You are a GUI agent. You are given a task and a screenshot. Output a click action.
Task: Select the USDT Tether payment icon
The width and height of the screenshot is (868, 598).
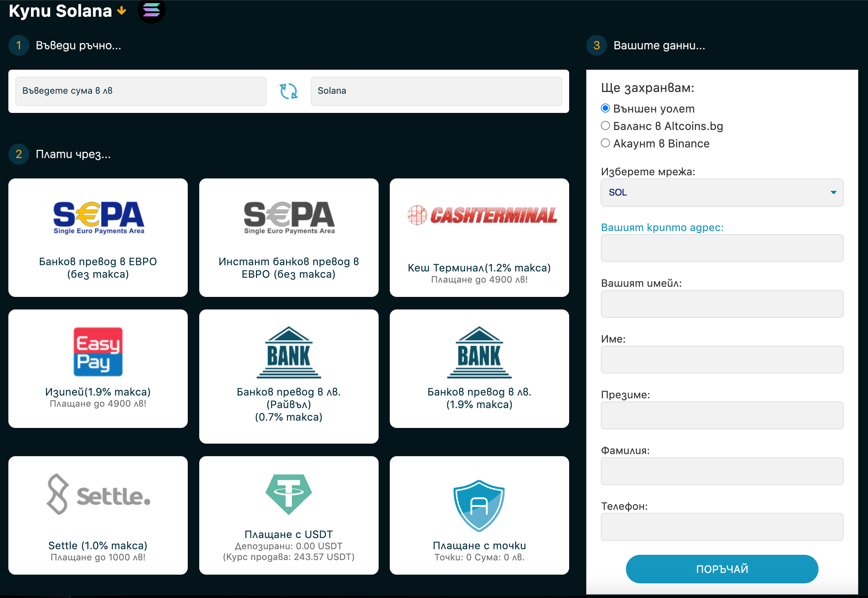[x=289, y=495]
